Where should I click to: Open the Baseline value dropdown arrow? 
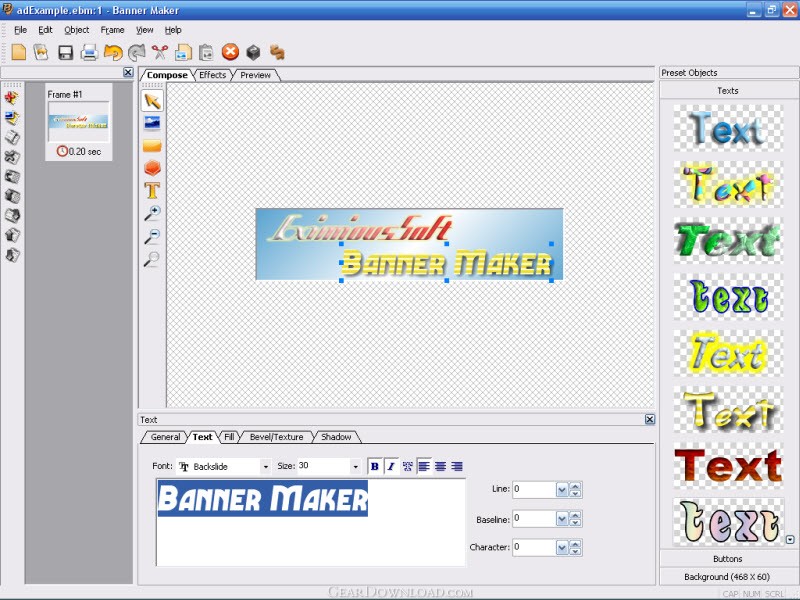(x=562, y=519)
